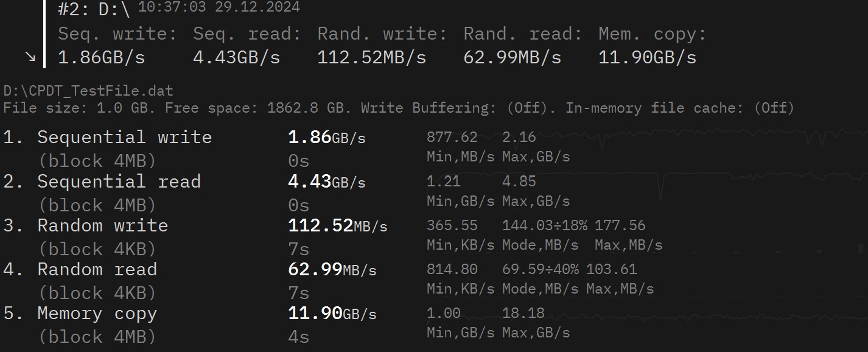Select the Seq. read summary column header
Viewport: 868px width, 352px height.
coord(247,34)
